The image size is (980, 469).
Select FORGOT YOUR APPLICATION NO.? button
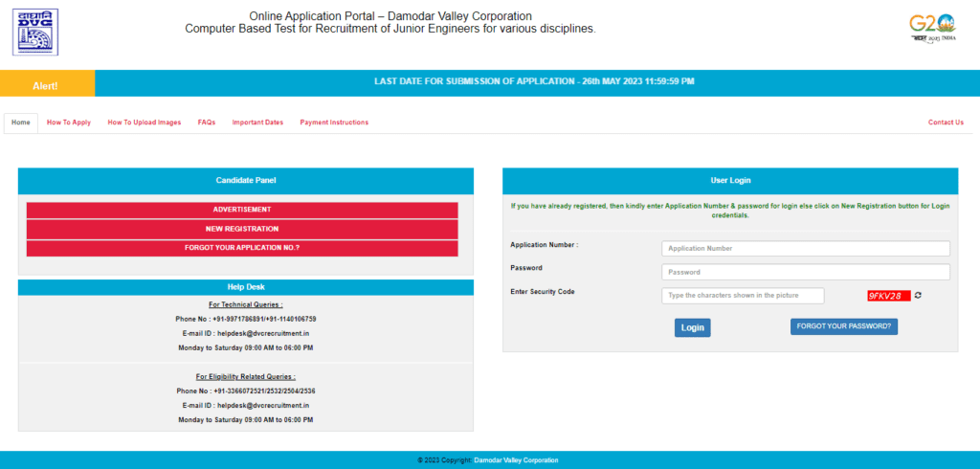pyautogui.click(x=242, y=248)
